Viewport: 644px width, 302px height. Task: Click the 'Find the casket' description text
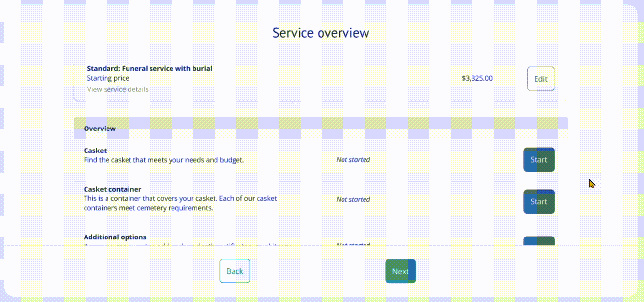coord(164,160)
